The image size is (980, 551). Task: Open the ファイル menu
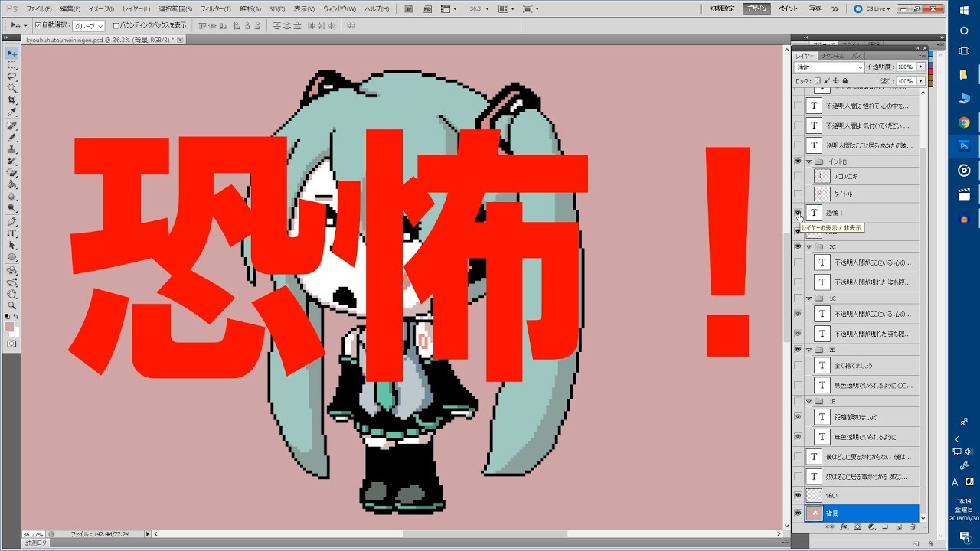(x=39, y=8)
